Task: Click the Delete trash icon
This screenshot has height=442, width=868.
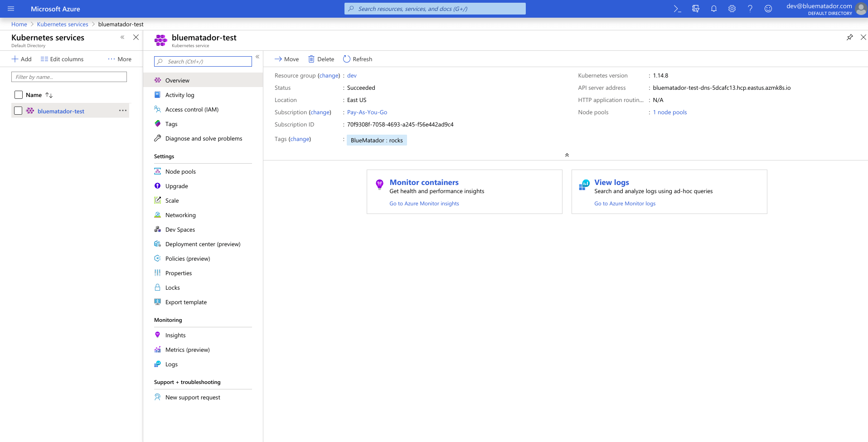Action: 311,59
